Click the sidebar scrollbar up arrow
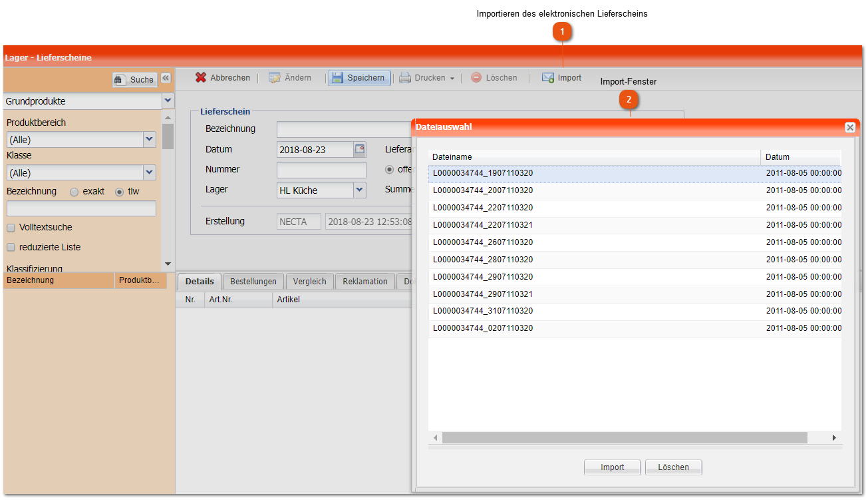 tap(168, 118)
